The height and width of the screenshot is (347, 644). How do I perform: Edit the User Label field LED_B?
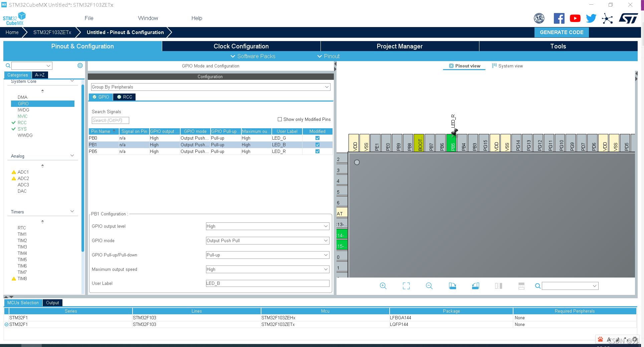click(267, 283)
